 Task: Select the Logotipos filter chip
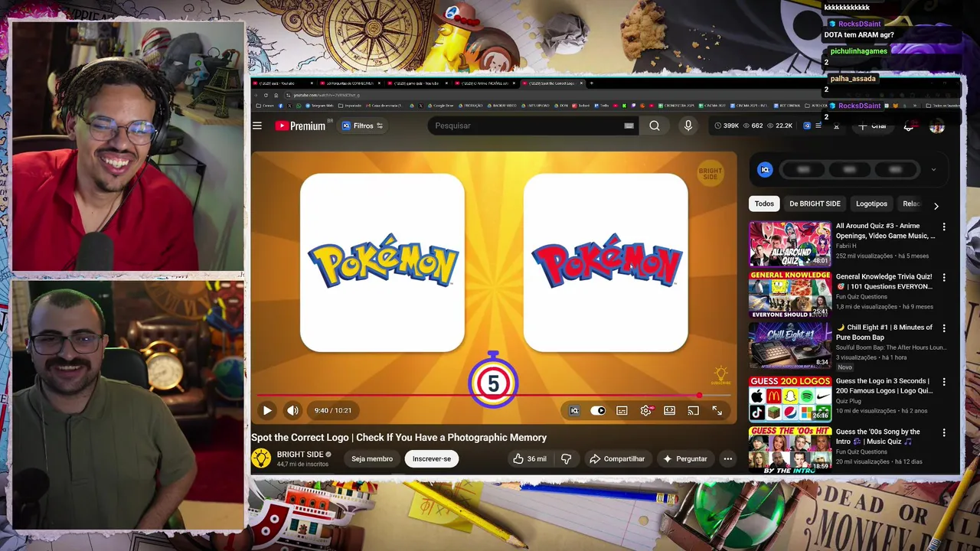(871, 204)
